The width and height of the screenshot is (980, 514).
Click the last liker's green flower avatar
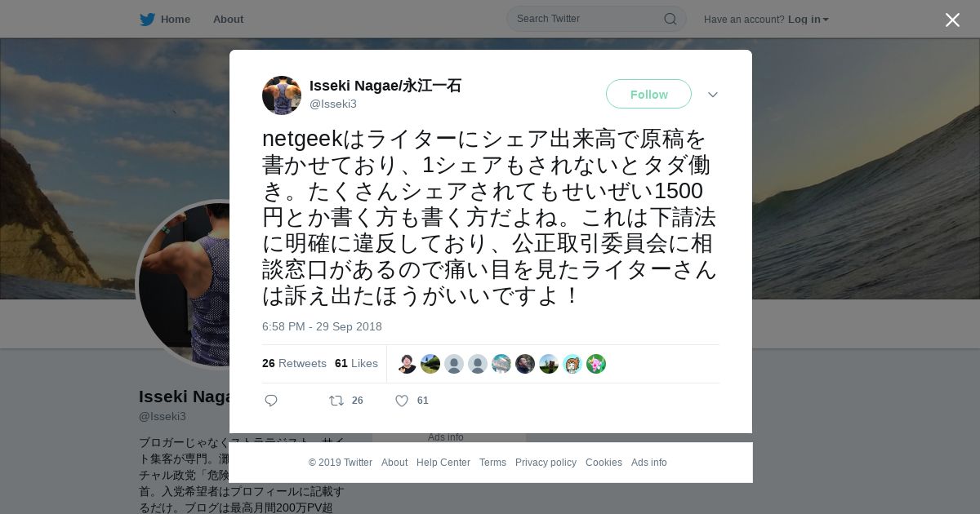596,364
